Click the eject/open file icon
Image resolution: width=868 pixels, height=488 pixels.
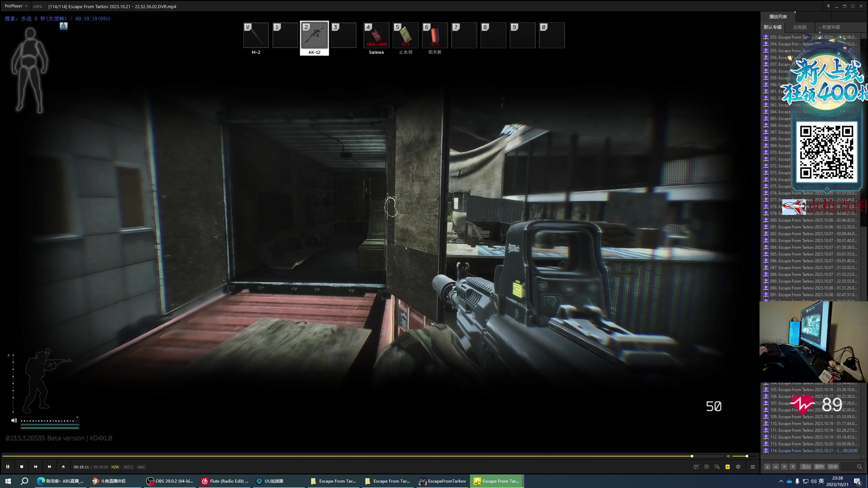63,467
